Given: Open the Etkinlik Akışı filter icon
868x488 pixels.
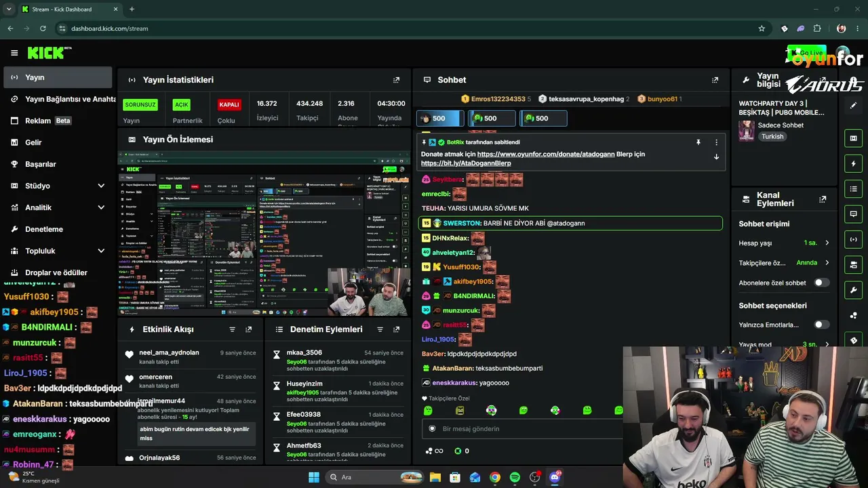Looking at the screenshot, I should (233, 329).
